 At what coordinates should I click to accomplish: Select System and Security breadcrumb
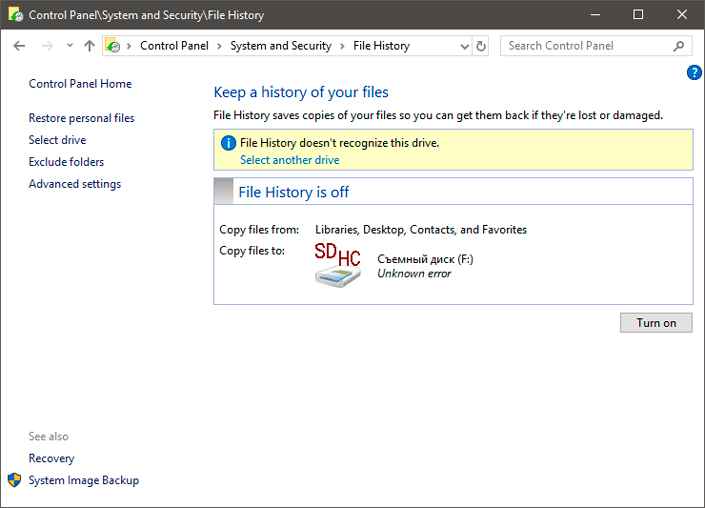click(281, 46)
